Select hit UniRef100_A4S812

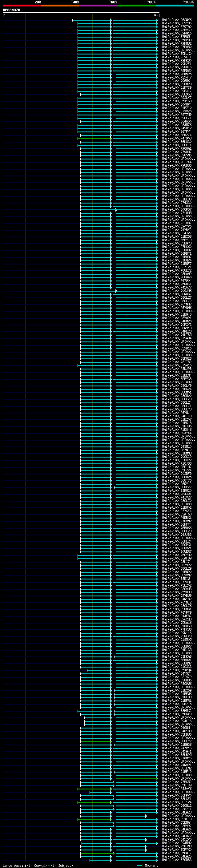coord(176,128)
